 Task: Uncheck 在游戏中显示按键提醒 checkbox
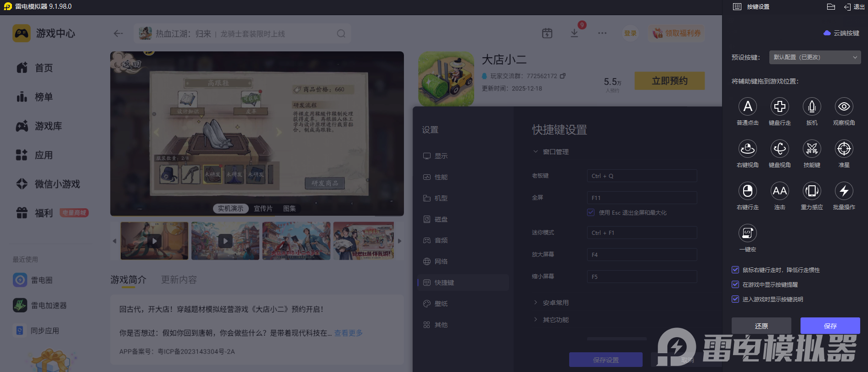(x=735, y=284)
